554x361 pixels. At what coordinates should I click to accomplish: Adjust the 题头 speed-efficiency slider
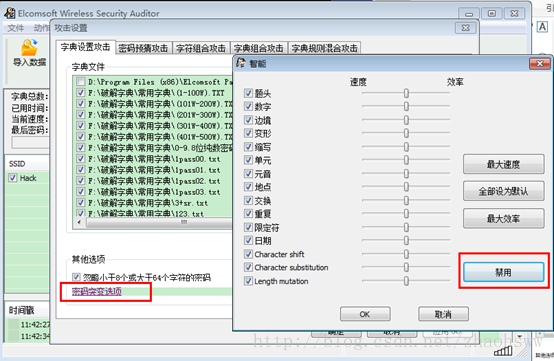[x=406, y=93]
